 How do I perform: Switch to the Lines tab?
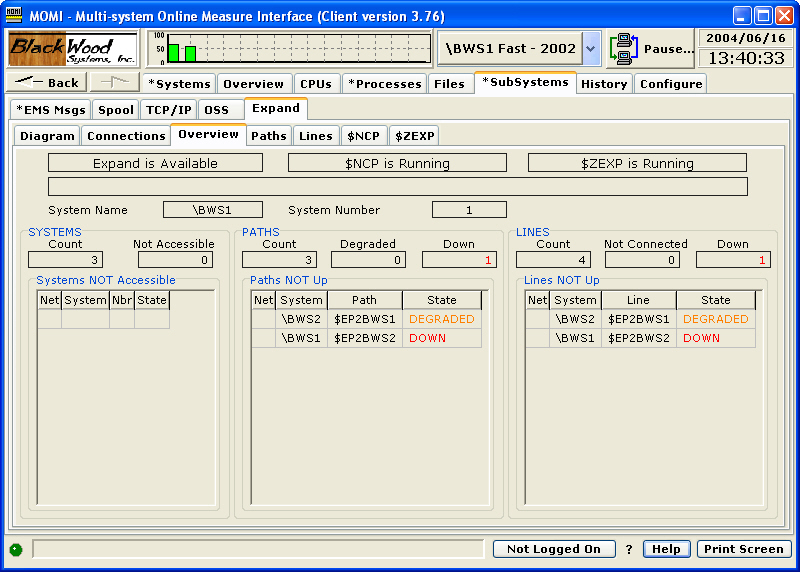point(315,136)
